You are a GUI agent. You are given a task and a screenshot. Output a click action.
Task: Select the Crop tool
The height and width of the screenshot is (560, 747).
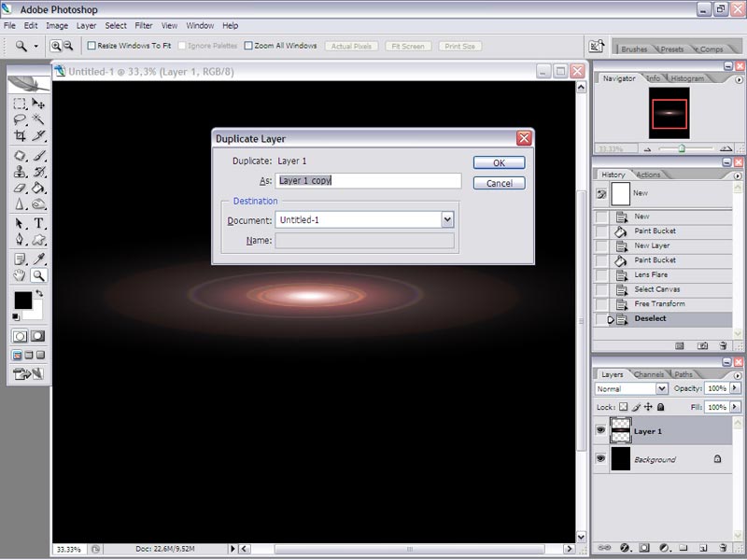point(20,135)
